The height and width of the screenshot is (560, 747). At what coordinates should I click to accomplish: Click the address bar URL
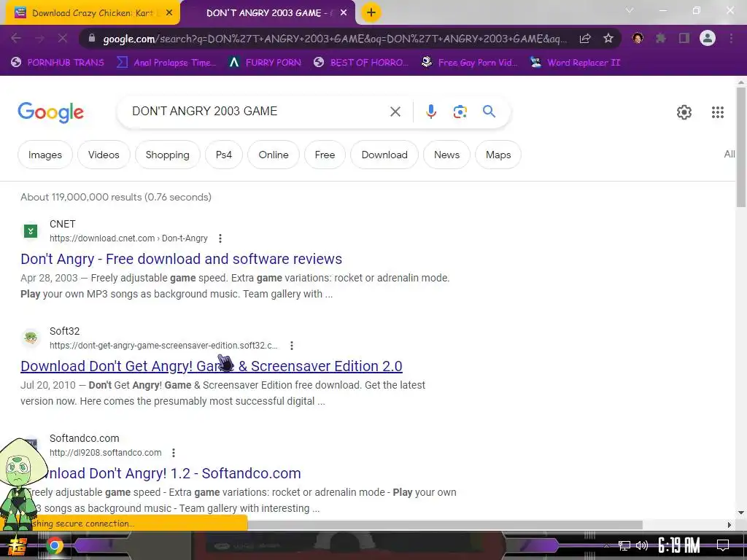click(335, 39)
